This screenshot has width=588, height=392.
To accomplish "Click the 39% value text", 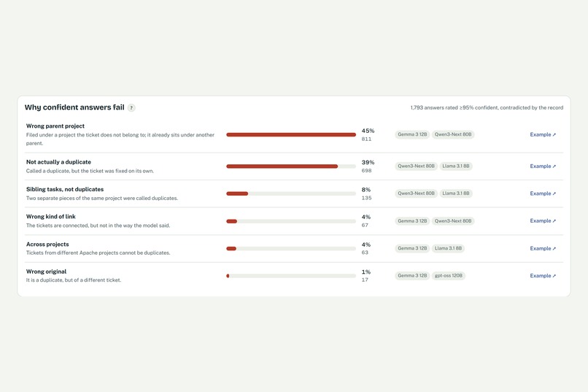I will [368, 163].
